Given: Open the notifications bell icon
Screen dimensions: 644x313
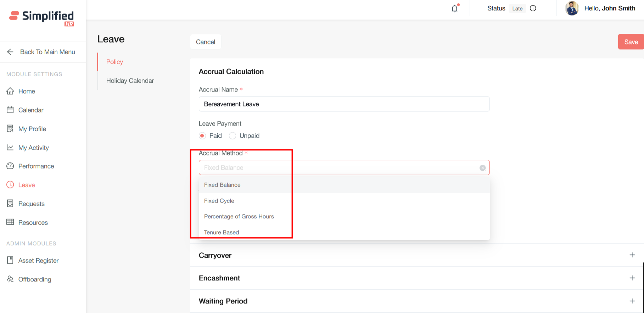Looking at the screenshot, I should click(x=455, y=9).
